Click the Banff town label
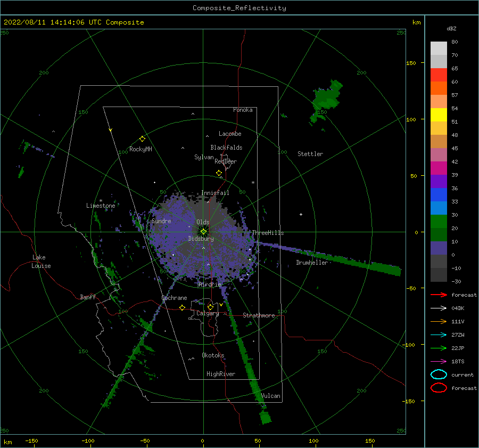Viewport: 479px width, 448px height. [x=88, y=297]
